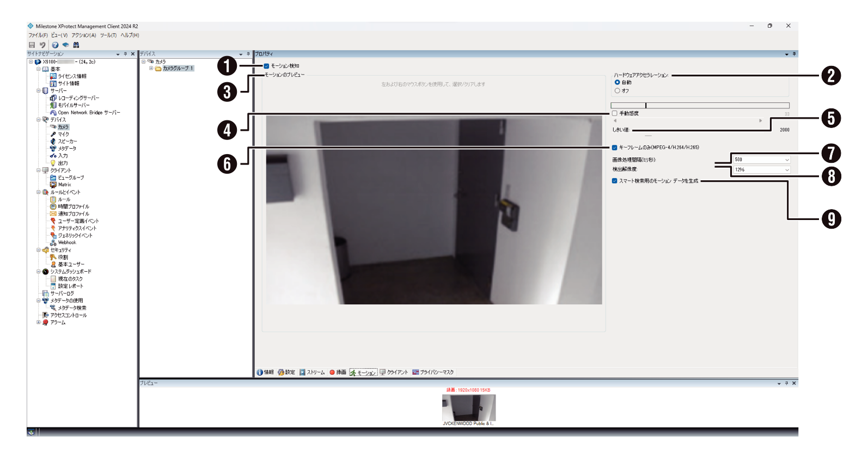
Task: Click the camera preview thumbnail at bottom
Action: point(468,408)
